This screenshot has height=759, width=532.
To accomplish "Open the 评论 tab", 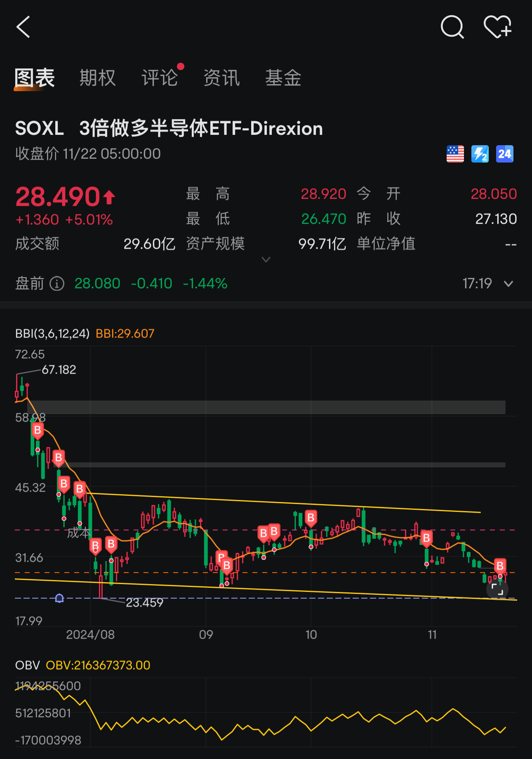I will coord(160,78).
